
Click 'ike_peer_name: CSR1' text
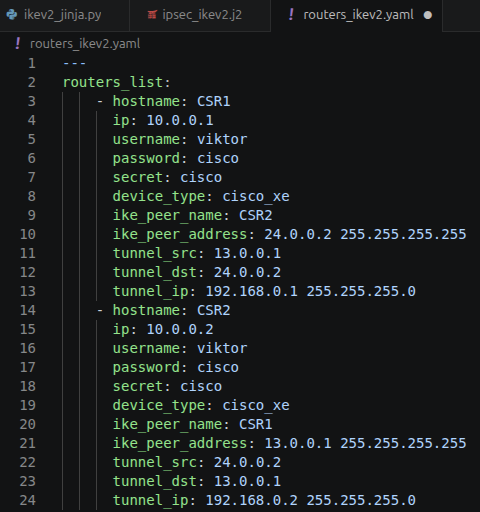tap(192, 424)
